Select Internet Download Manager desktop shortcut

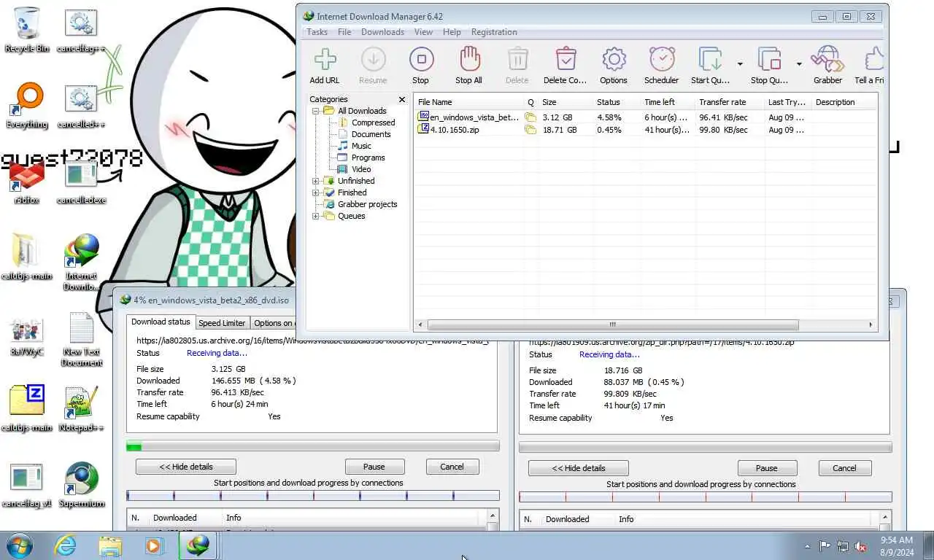82,262
